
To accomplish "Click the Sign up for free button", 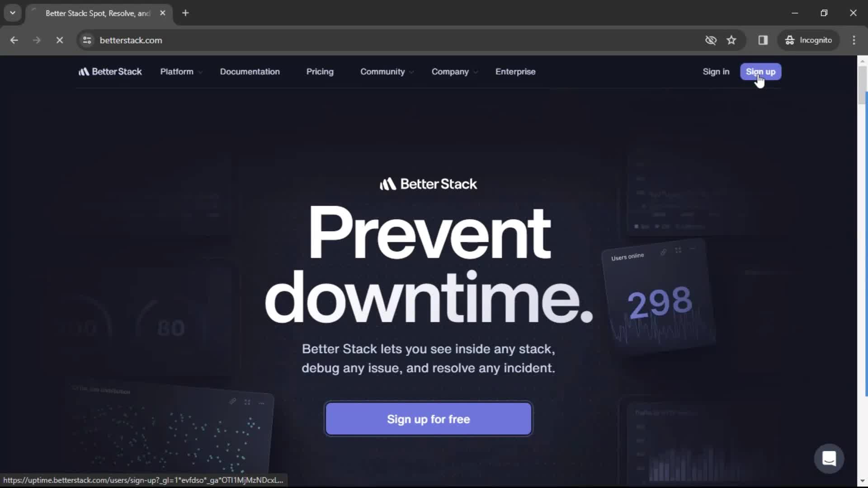I will 428,419.
